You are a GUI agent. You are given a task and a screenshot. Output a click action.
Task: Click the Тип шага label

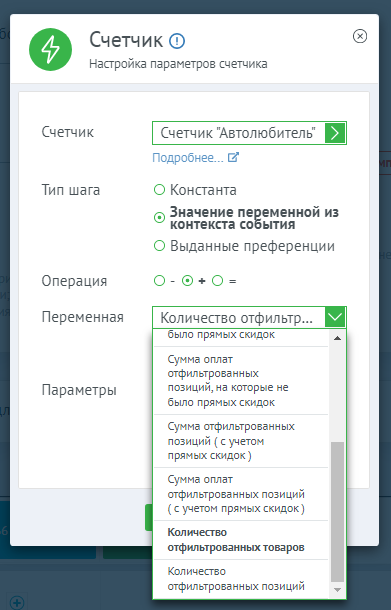[71, 190]
